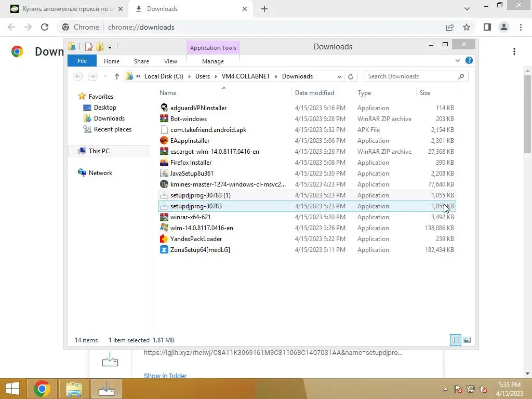
Task: Open the File ribbon tab
Action: [x=82, y=61]
